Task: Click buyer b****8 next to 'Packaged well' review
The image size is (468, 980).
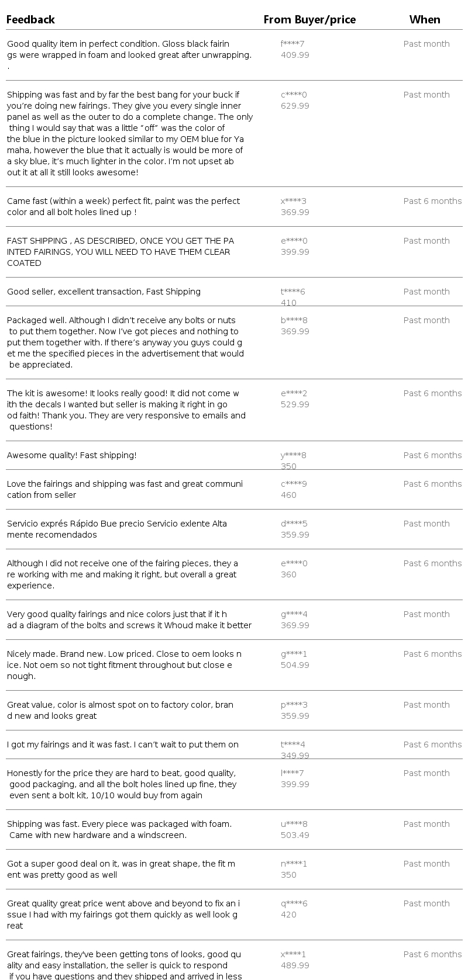Action: 294,320
